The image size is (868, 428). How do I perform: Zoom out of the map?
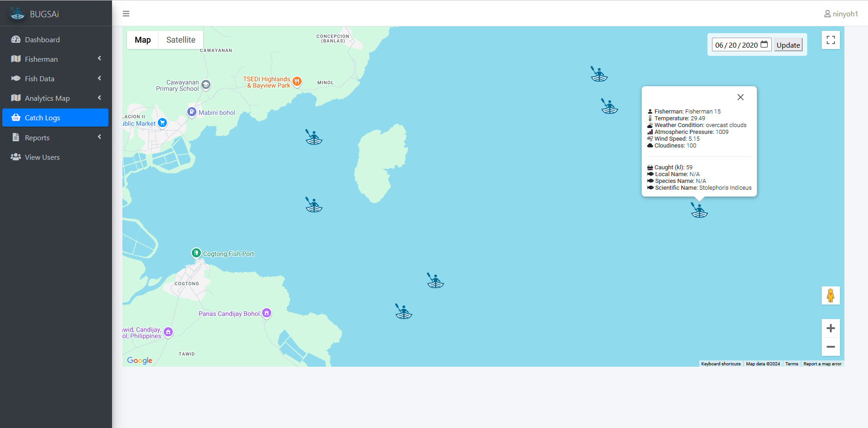[x=830, y=347]
